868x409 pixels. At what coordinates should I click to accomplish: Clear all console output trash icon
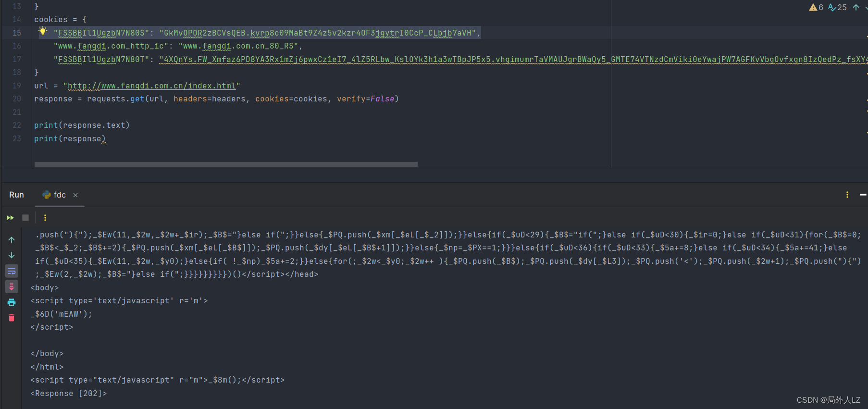pyautogui.click(x=12, y=318)
